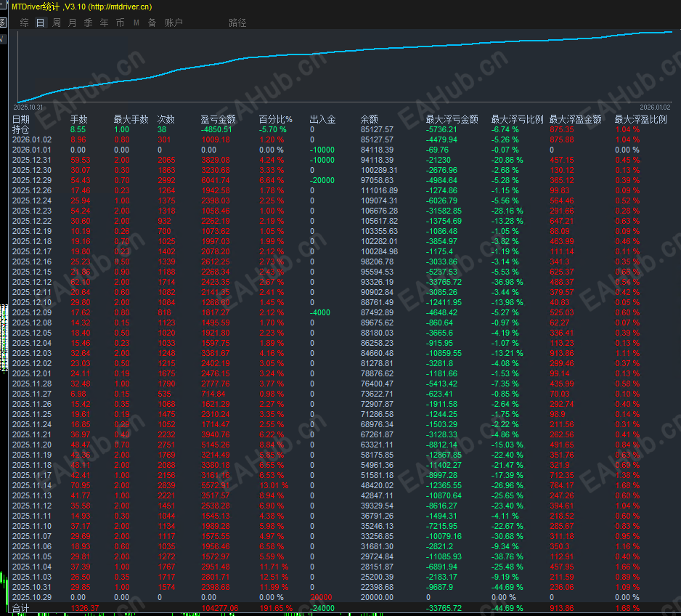Click balance value 67261.87
Screen dimensions: 681x616
click(x=377, y=434)
